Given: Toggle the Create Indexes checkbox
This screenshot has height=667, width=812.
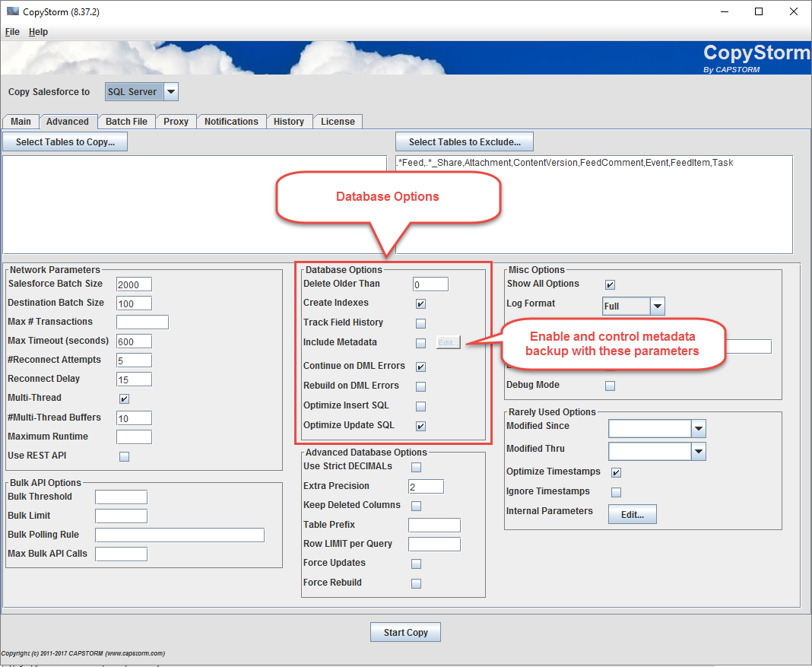Looking at the screenshot, I should [x=421, y=304].
